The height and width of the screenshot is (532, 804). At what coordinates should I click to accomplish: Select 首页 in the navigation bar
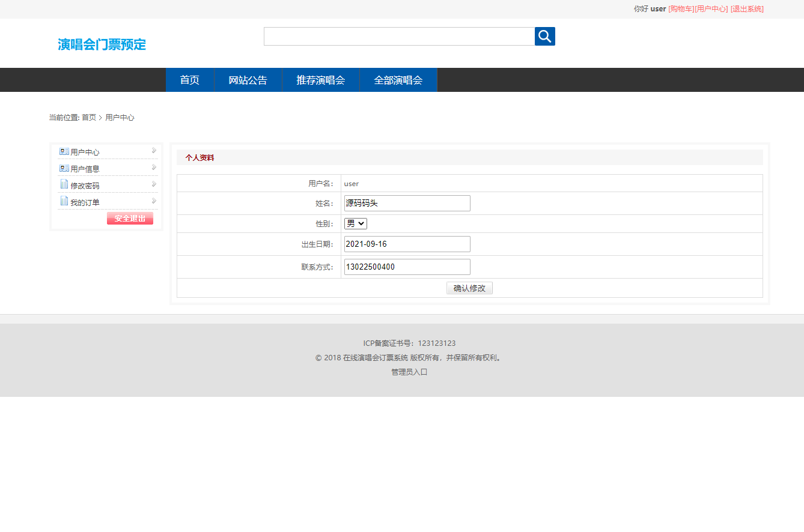[x=189, y=80]
